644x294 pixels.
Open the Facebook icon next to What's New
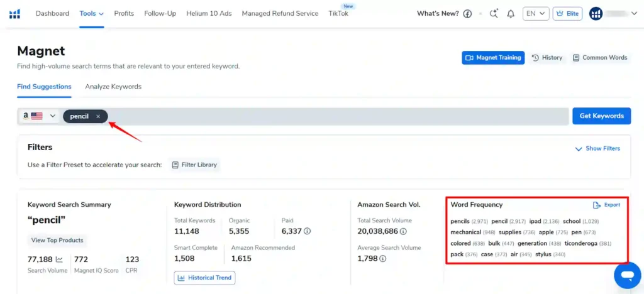[467, 14]
